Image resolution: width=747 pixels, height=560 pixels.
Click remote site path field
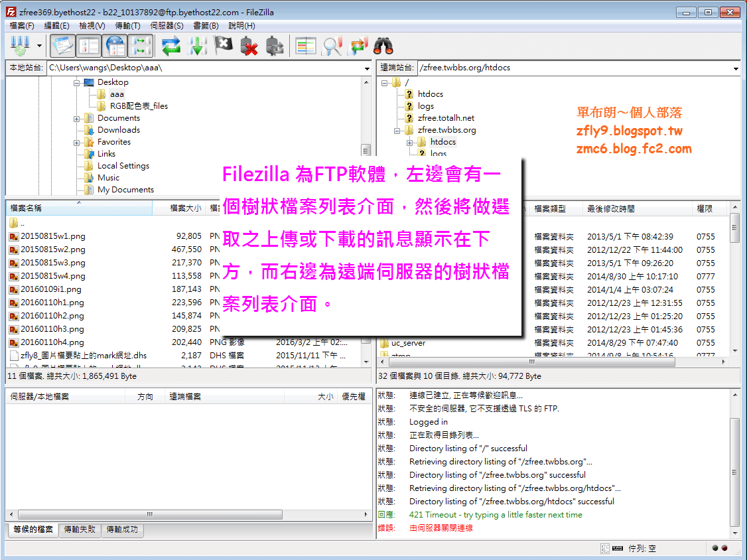575,68
